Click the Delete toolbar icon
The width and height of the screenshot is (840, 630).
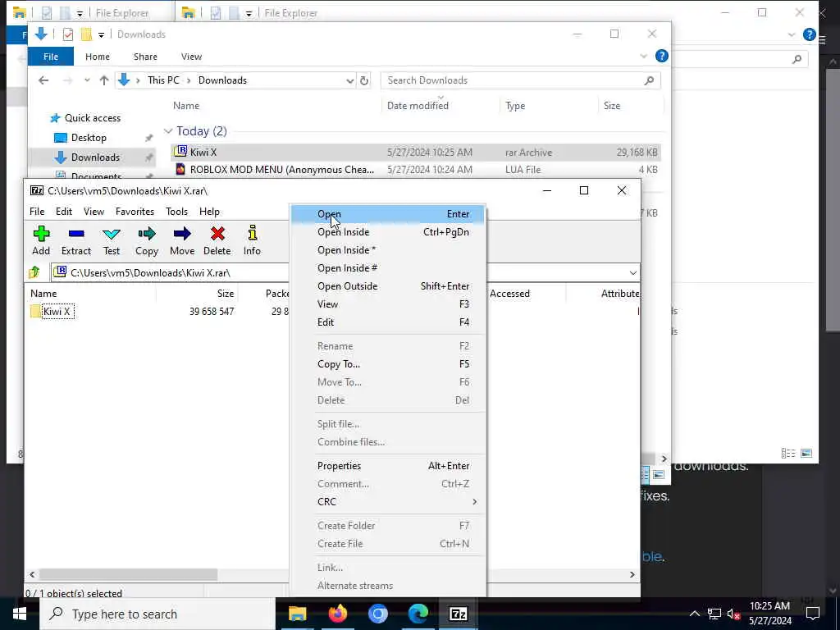[x=217, y=240]
